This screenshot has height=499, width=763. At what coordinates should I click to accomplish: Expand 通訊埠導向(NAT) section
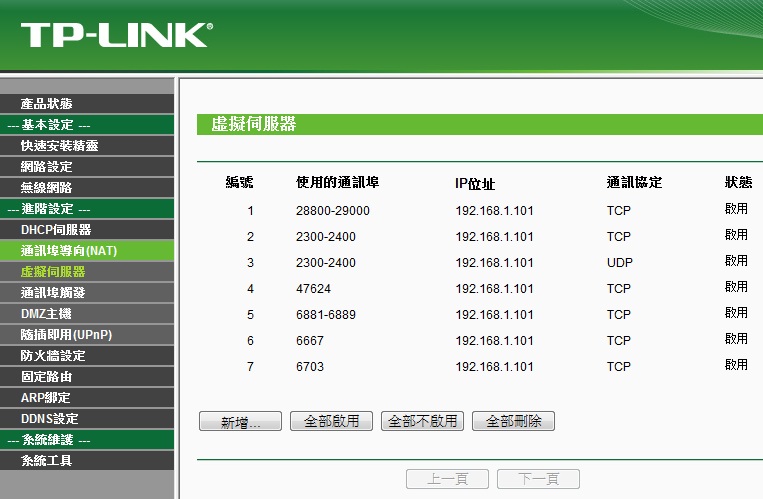69,251
